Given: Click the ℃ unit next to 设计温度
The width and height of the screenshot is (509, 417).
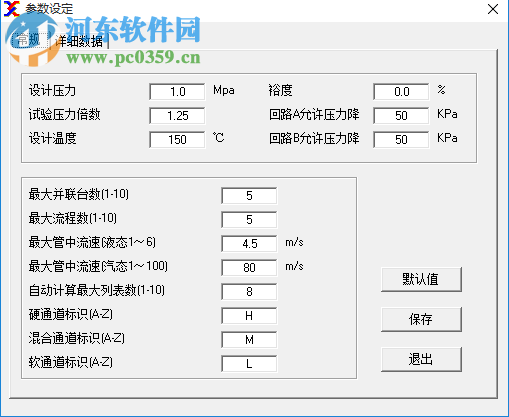Looking at the screenshot, I should (x=218, y=138).
